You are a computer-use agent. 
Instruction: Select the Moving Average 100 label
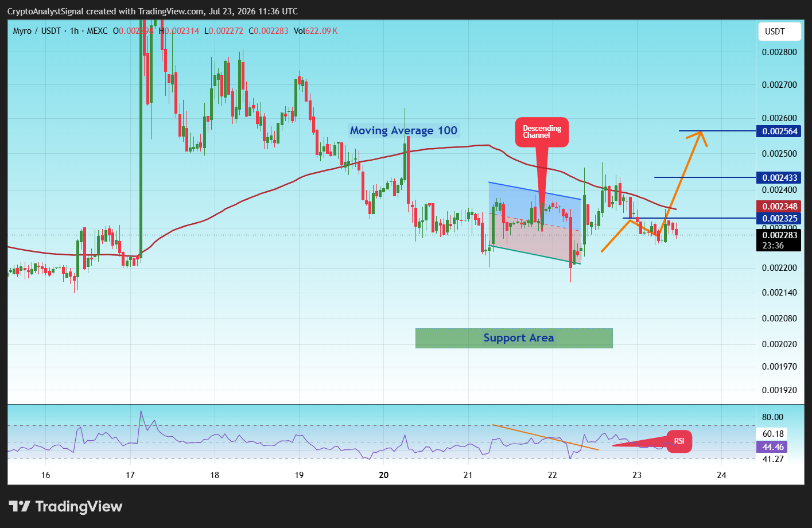404,130
